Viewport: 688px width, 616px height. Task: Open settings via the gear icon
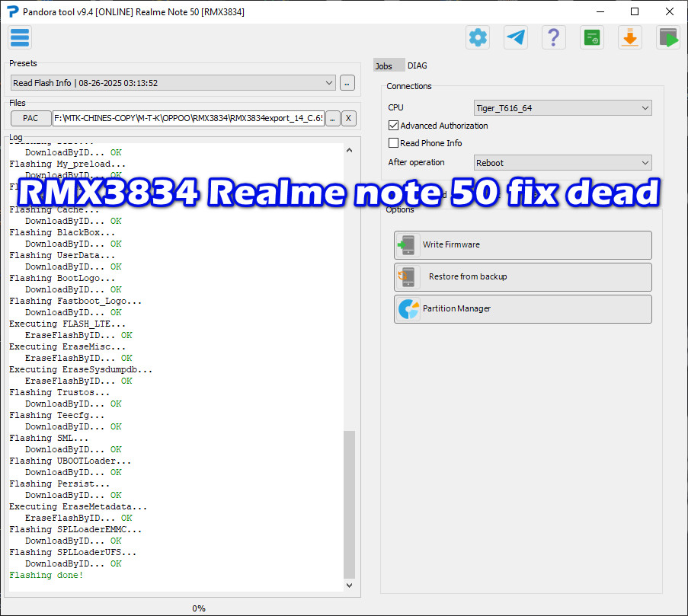point(478,37)
